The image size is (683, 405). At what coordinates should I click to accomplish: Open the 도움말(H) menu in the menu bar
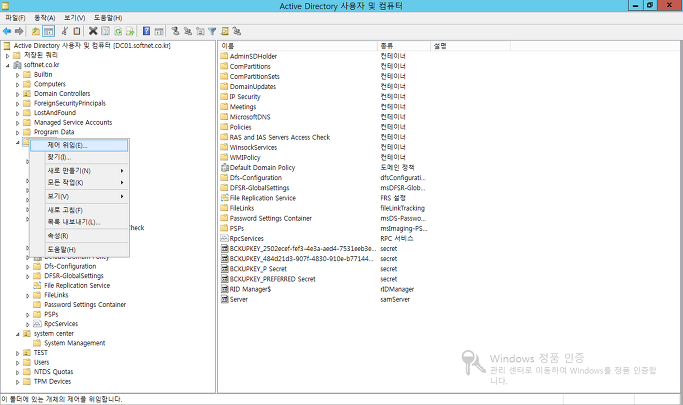click(108, 18)
